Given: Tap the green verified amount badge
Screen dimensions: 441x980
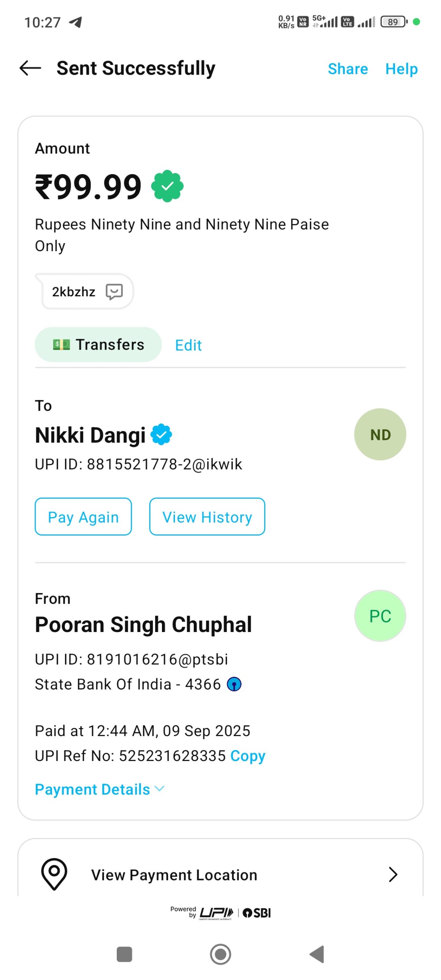Looking at the screenshot, I should coord(167,186).
